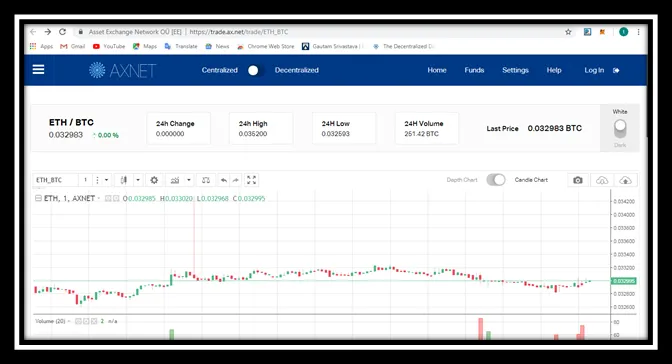Bookmark this page with star icon

point(568,32)
